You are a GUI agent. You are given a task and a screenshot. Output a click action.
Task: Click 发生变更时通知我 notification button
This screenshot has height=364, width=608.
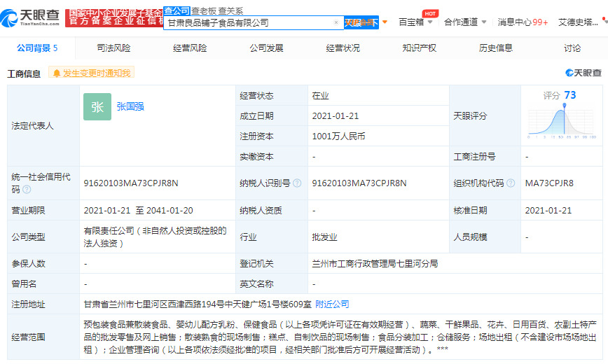92,73
